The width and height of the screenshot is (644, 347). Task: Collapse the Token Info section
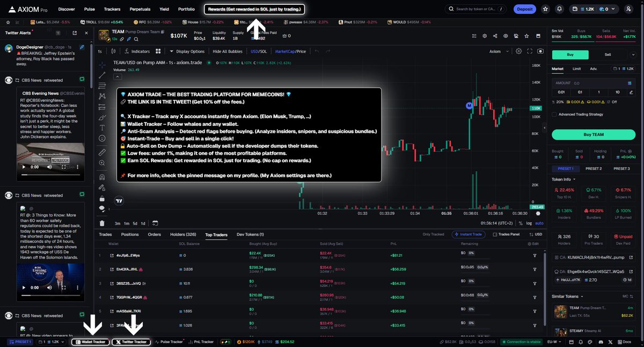[563, 179]
